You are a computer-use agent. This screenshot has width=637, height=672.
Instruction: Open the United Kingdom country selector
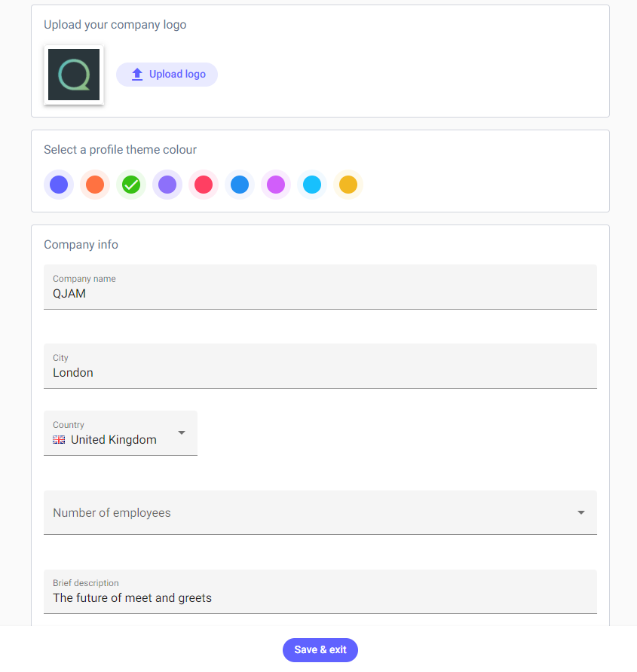[x=114, y=440]
